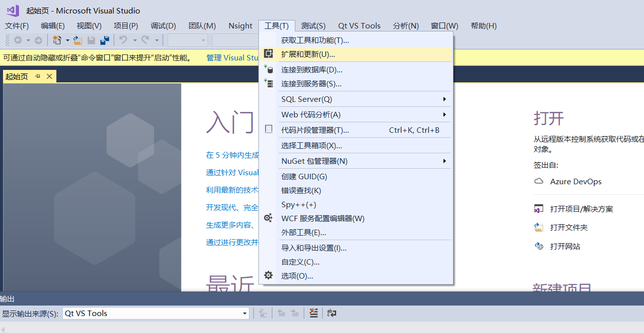The height and width of the screenshot is (333, 644).
Task: Click the Extensions and Updates menu icon
Action: [268, 54]
